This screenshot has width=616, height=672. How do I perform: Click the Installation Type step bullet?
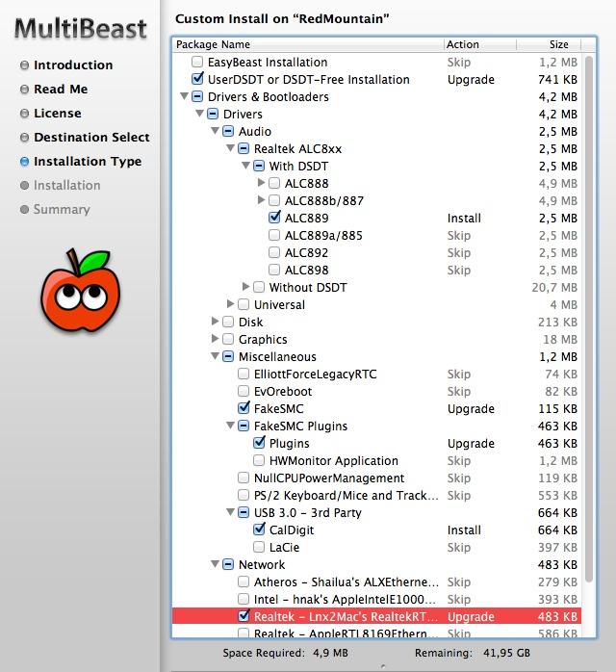25,162
